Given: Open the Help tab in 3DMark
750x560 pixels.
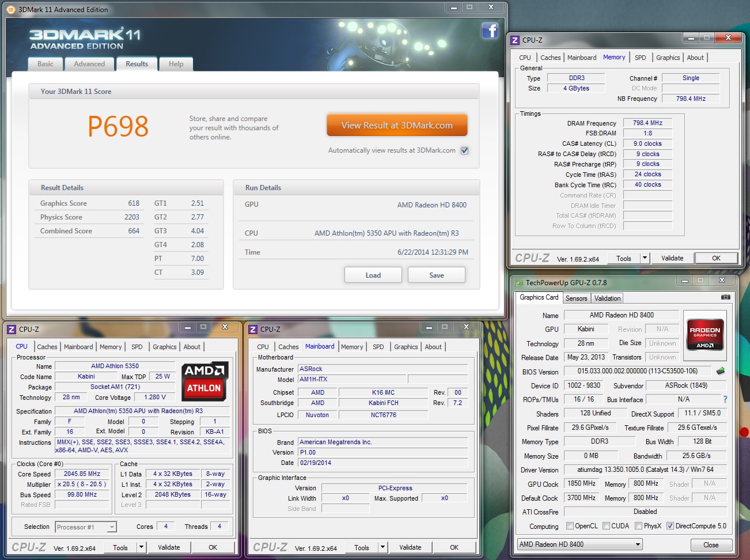Looking at the screenshot, I should [176, 64].
